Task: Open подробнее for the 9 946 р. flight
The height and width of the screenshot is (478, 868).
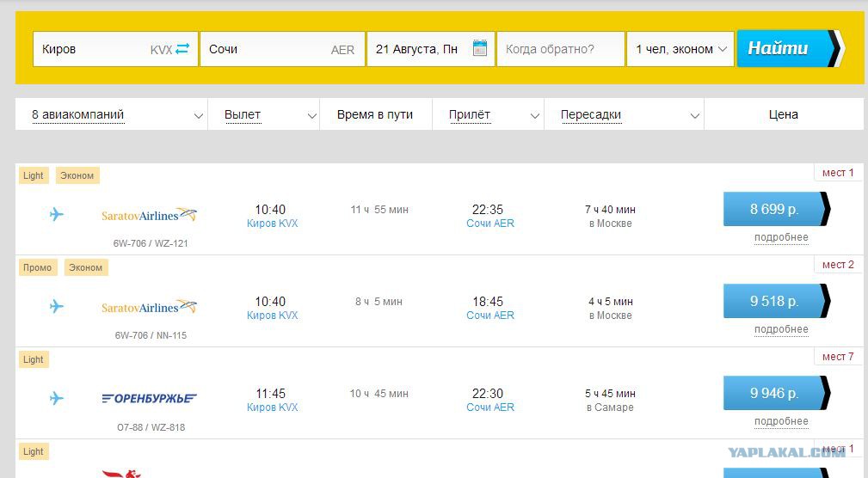Action: pyautogui.click(x=781, y=421)
